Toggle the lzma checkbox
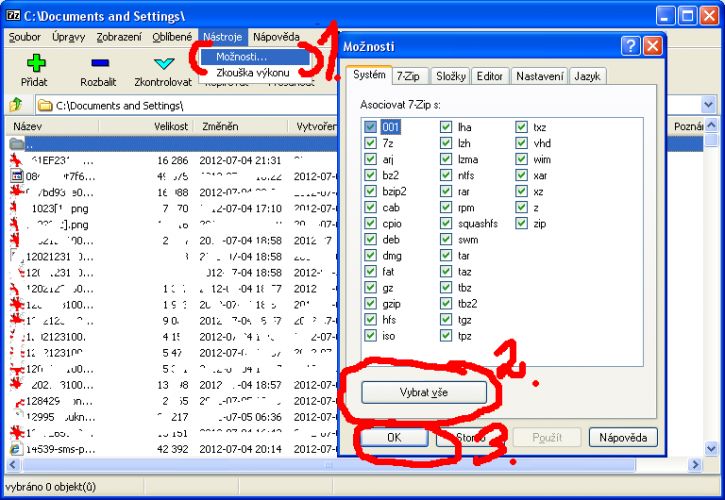 (x=446, y=159)
